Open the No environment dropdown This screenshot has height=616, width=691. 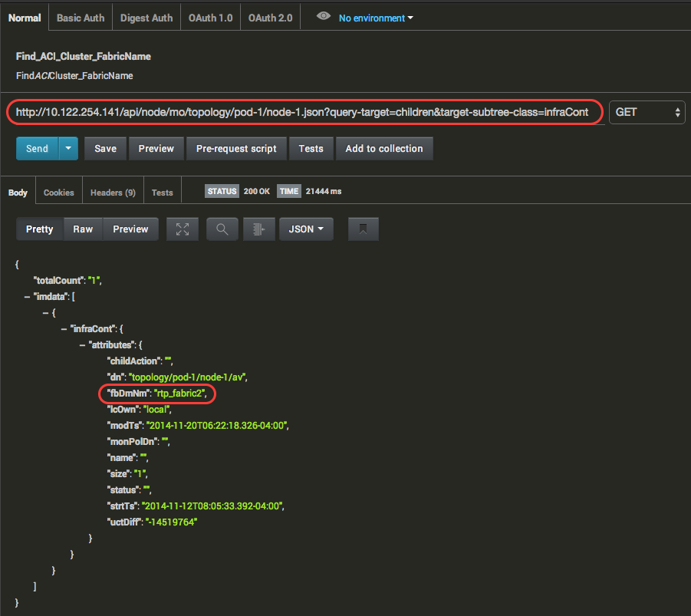(376, 18)
